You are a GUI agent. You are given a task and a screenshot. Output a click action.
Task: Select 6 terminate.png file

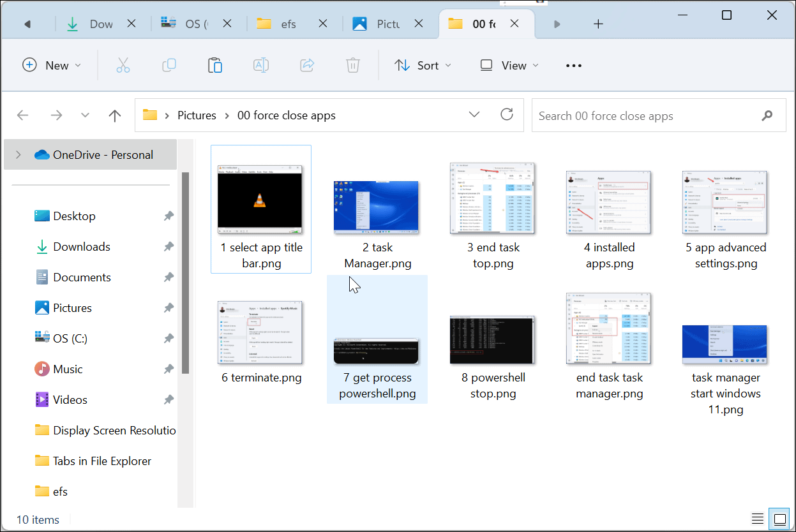click(261, 339)
